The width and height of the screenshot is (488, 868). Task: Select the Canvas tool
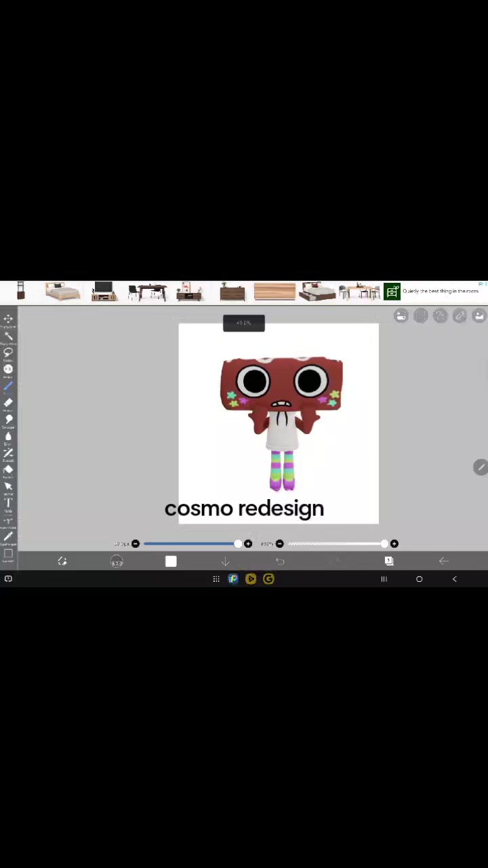click(x=8, y=553)
